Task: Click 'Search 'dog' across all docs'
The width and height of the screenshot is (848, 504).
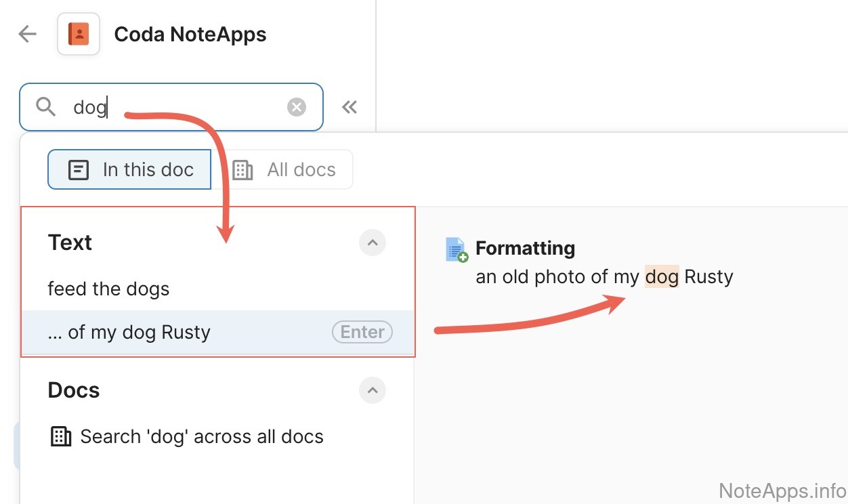Action: click(202, 437)
